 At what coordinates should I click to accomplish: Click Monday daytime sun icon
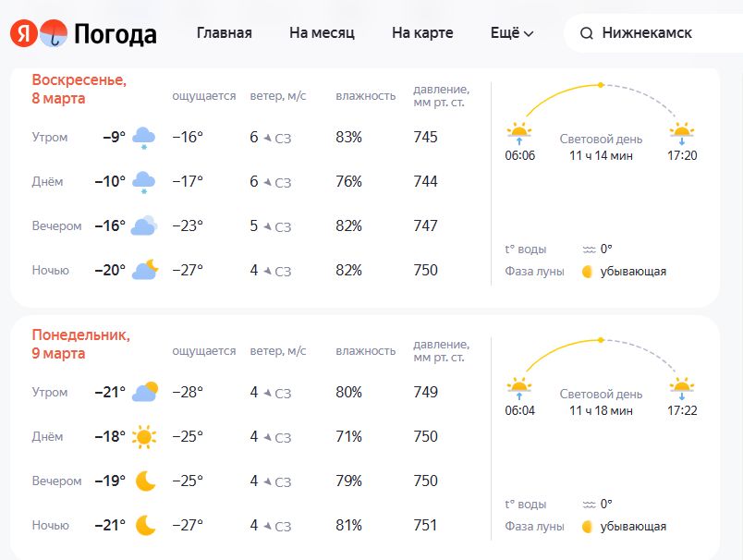(x=143, y=436)
